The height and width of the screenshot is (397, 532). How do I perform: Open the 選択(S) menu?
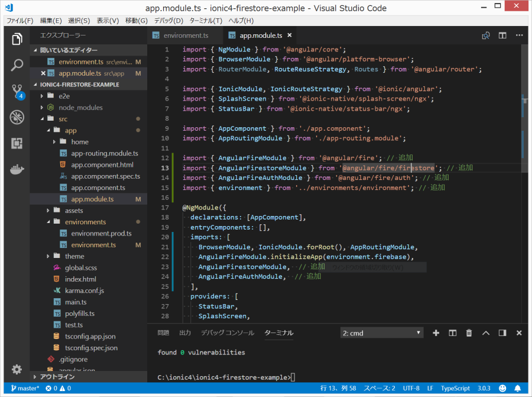[79, 21]
